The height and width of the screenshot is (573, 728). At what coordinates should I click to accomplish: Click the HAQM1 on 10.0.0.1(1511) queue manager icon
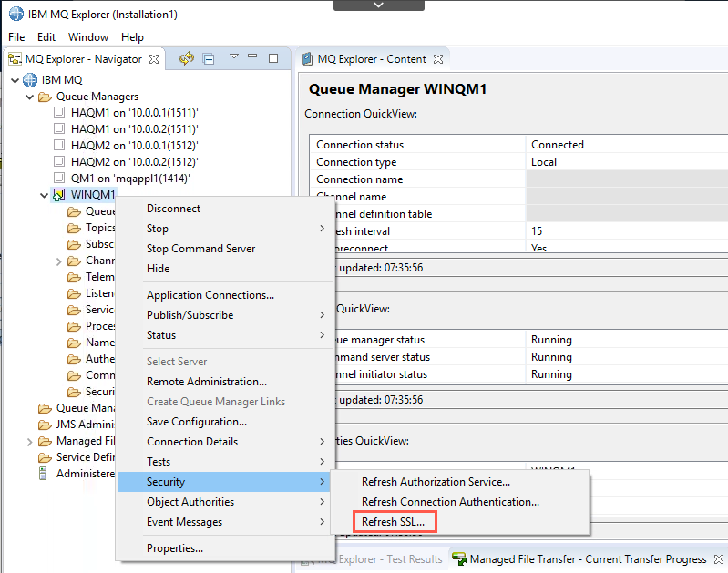[x=59, y=112]
